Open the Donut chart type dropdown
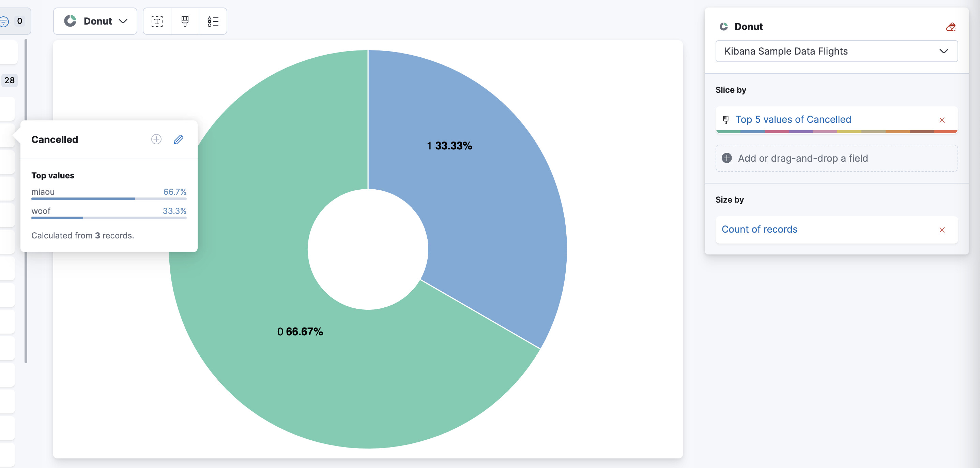 click(x=95, y=21)
